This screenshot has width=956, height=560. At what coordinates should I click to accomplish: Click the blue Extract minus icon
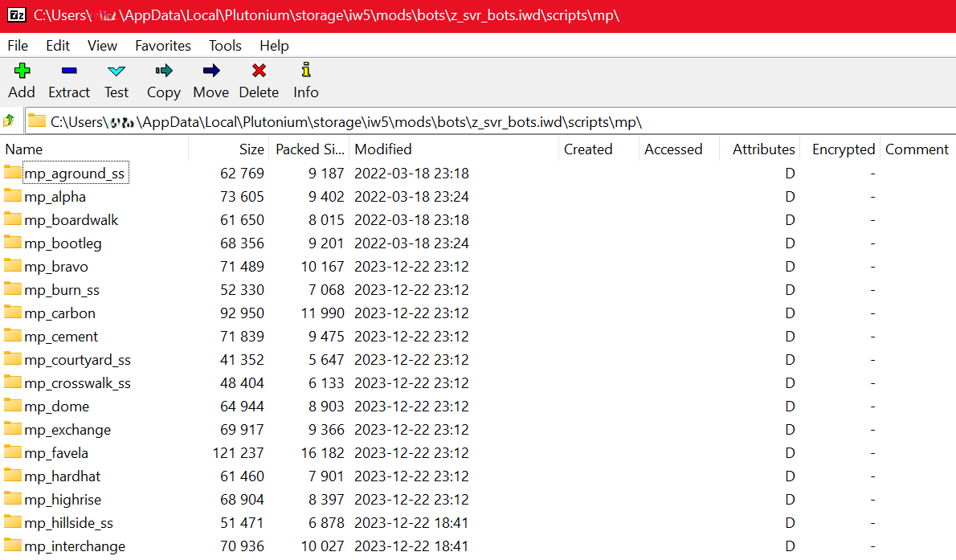(x=69, y=71)
